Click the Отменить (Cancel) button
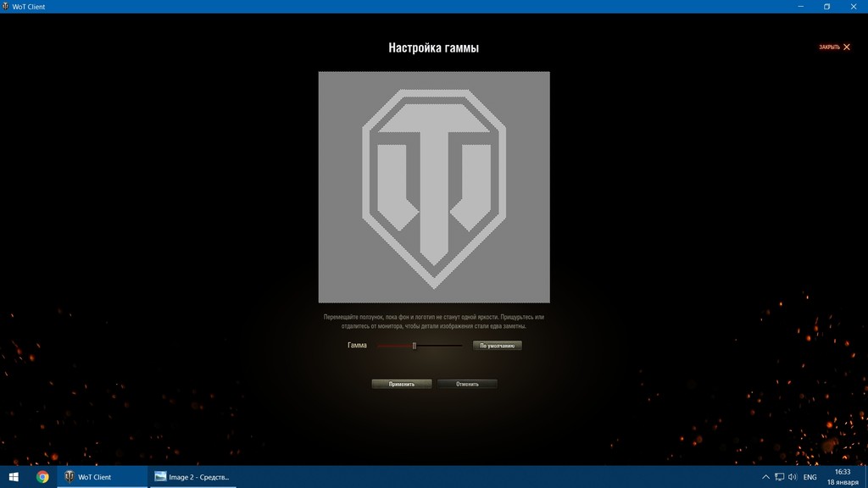Image resolution: width=868 pixels, height=488 pixels. pyautogui.click(x=467, y=384)
